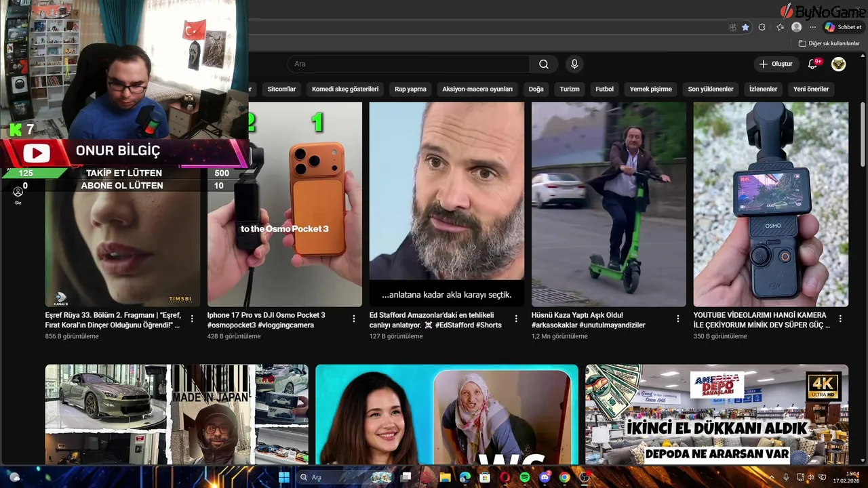Play the orange iPhone and Osmo Pocket thumbnail
The width and height of the screenshot is (868, 488).
click(285, 205)
